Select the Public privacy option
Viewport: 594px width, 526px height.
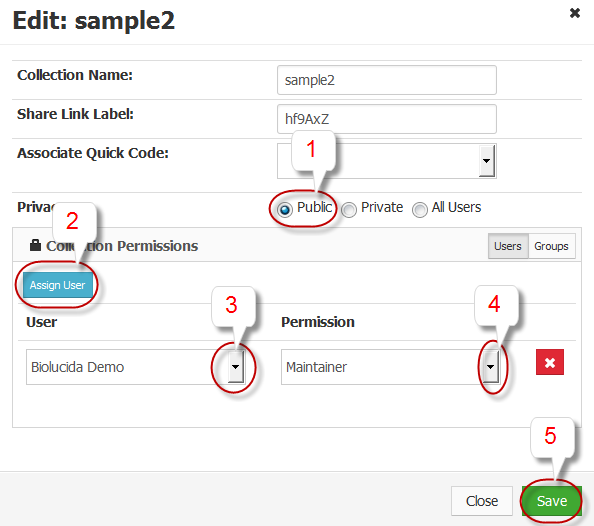click(284, 209)
